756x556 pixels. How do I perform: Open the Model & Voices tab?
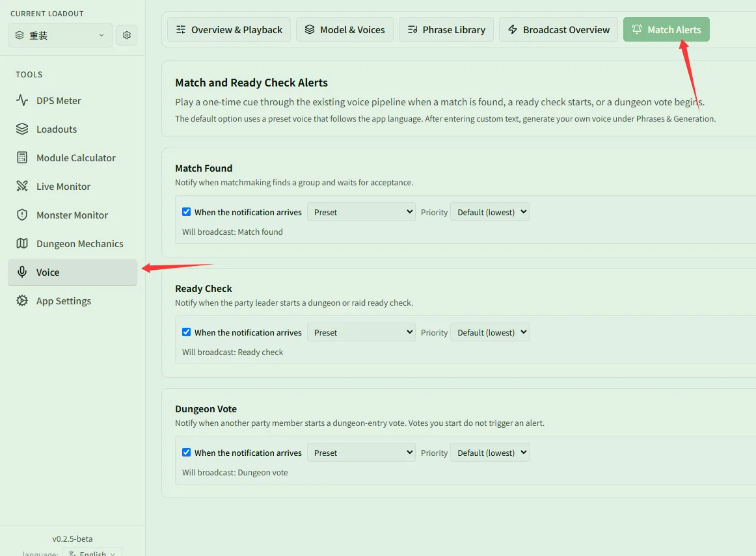pos(345,29)
